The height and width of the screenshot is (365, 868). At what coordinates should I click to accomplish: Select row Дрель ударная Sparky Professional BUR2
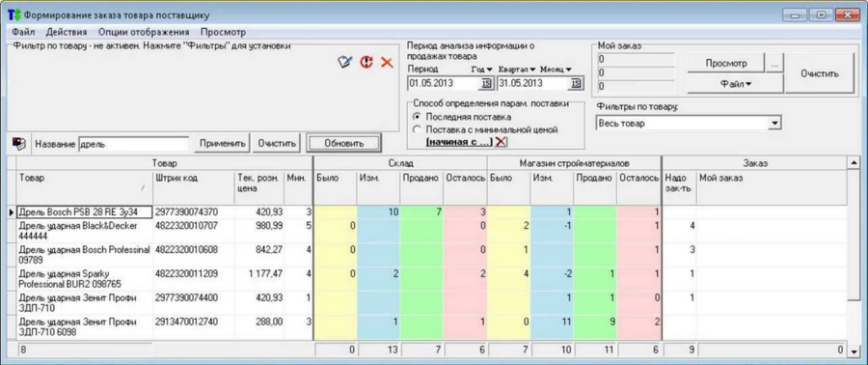pyautogui.click(x=85, y=279)
